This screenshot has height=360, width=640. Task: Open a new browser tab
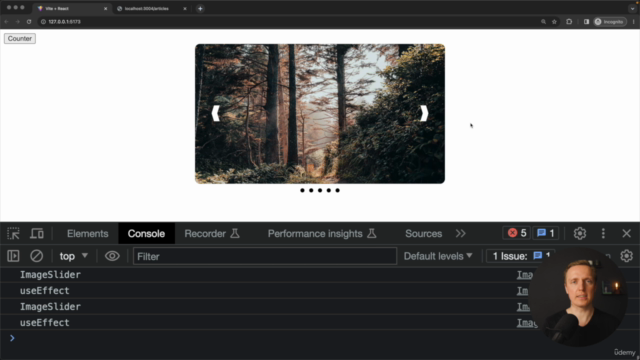[200, 8]
